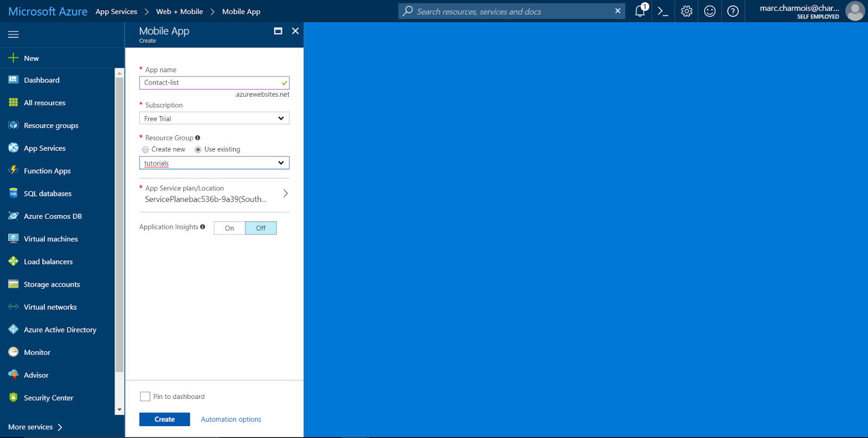Show Resource Group info tooltip icon

197,138
